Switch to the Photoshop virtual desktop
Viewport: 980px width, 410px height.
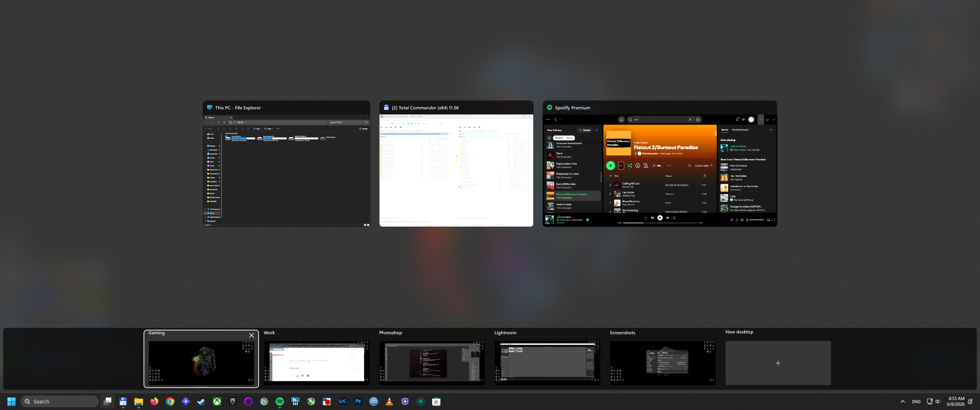(432, 363)
